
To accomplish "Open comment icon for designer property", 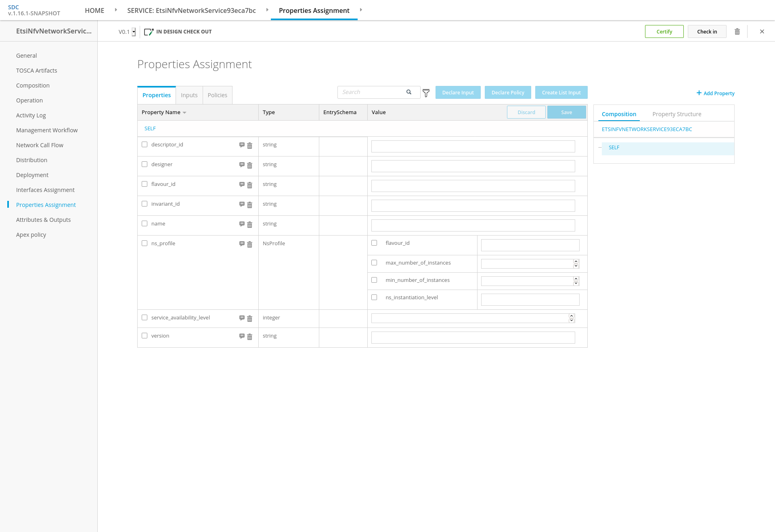I will point(242,165).
